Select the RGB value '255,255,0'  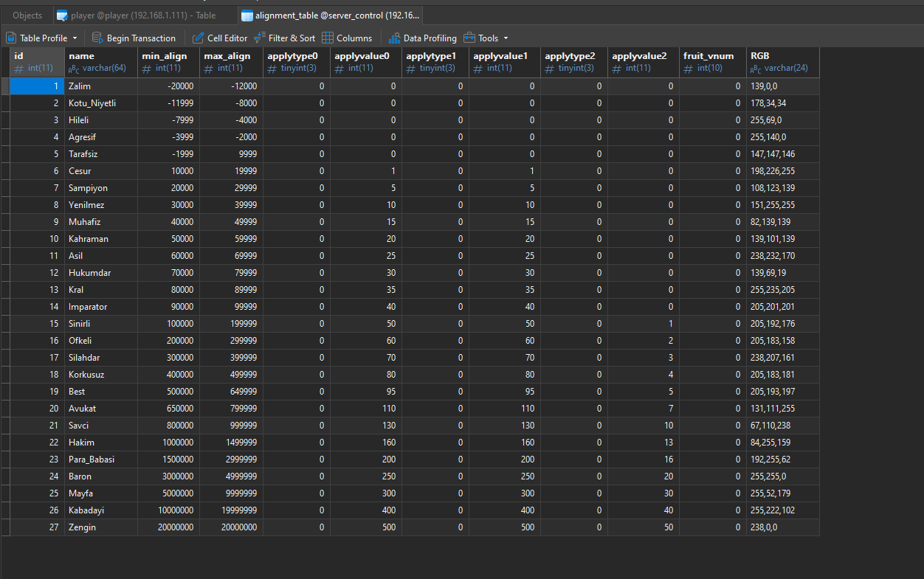[x=783, y=476]
